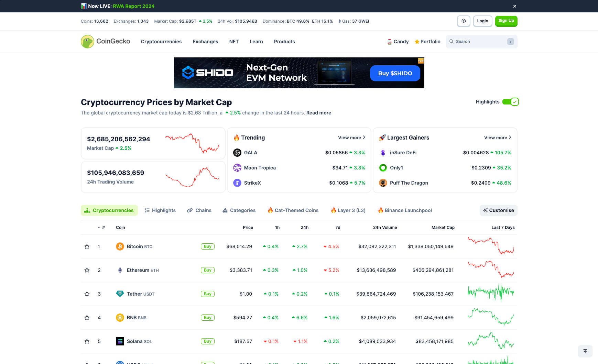
Task: Switch to the Categories tab
Action: tap(239, 210)
